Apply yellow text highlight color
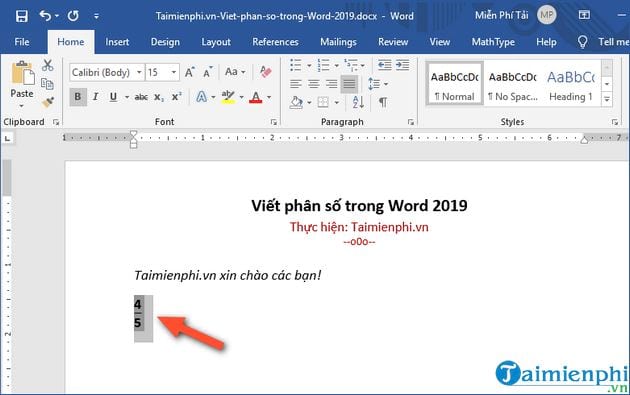Image resolution: width=630 pixels, height=395 pixels. 228,97
